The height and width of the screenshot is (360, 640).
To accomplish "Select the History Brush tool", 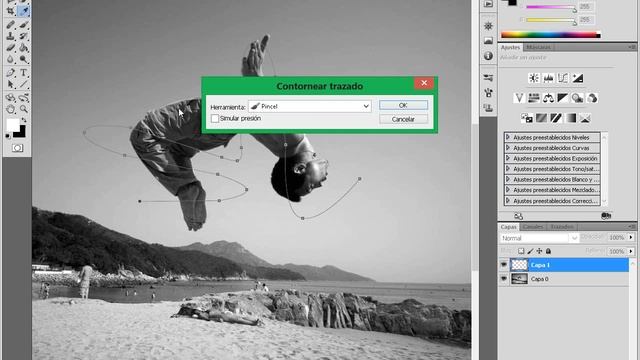I will [24, 36].
